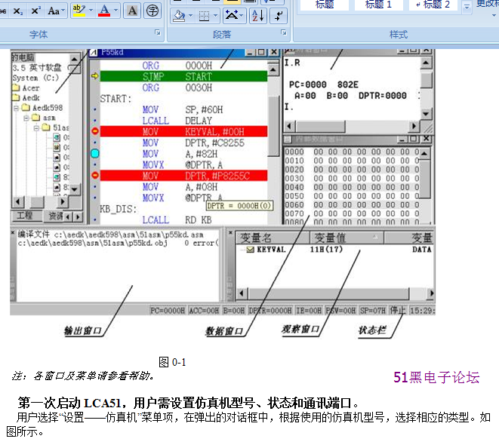Toggle show paragraph marks icon
This screenshot has width=499, height=448.
point(279,15)
